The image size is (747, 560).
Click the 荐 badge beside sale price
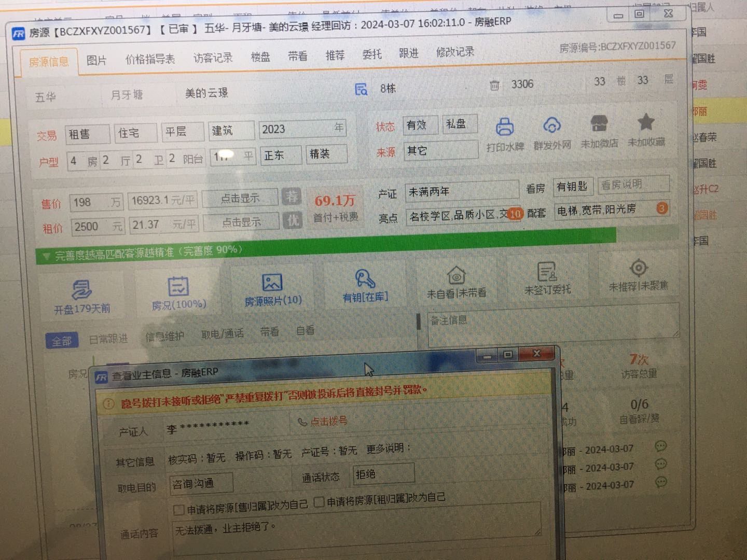point(292,197)
